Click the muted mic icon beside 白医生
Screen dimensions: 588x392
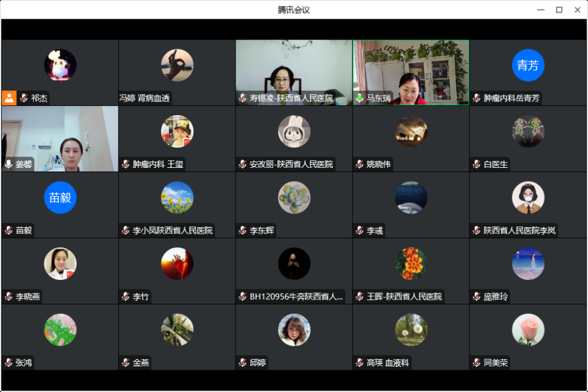477,164
